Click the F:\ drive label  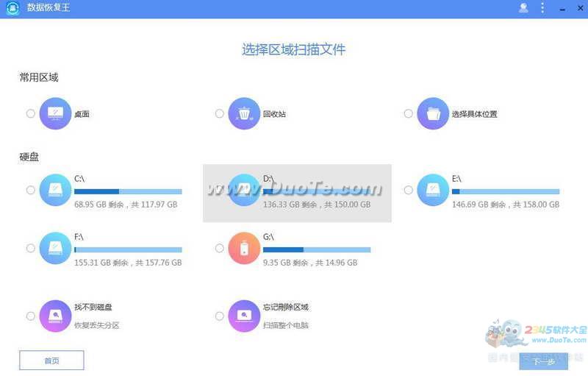pyautogui.click(x=79, y=237)
